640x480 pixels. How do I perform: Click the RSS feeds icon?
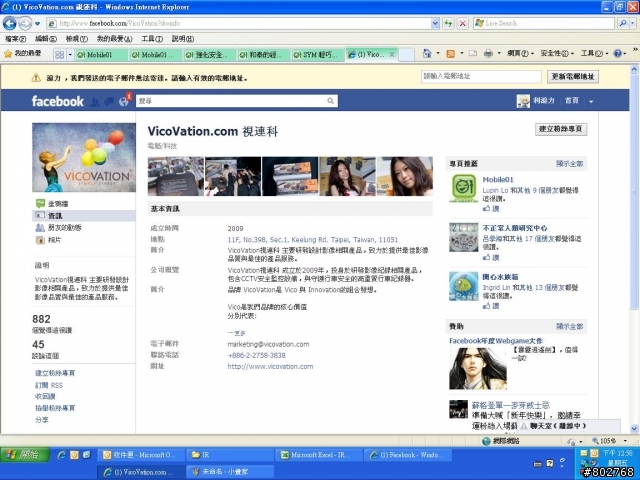[x=451, y=53]
